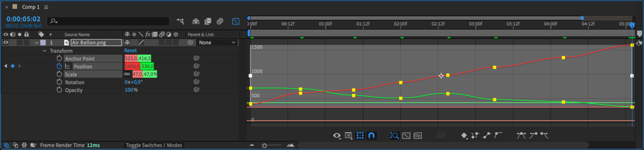Toggle In/Out/Duration/Stretch panes
This screenshot has height=150, width=644.
pyautogui.click(x=24, y=145)
